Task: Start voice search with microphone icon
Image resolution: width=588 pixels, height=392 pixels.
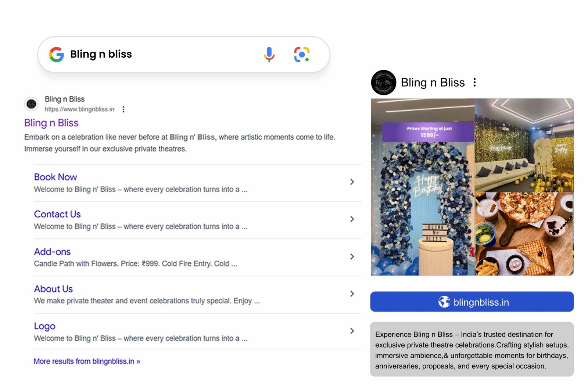Action: coord(269,54)
